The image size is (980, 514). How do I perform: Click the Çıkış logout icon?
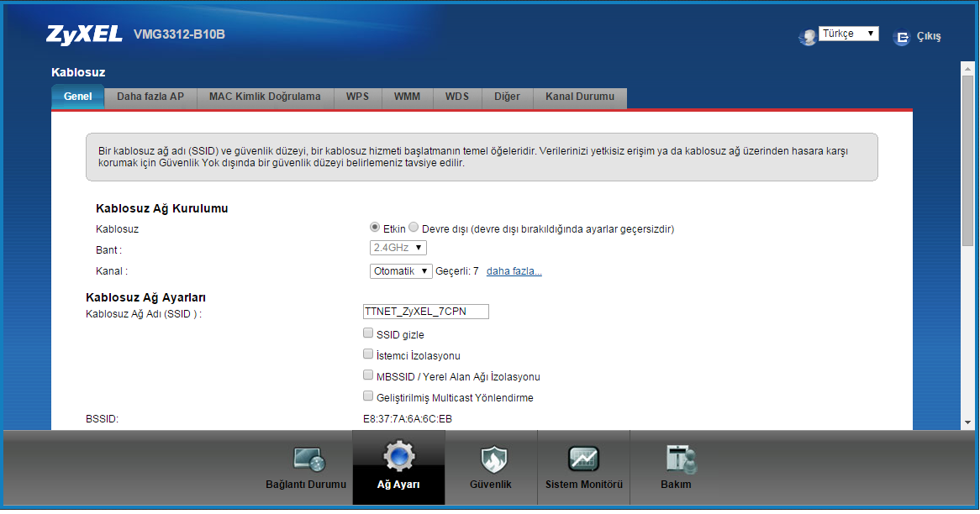point(901,38)
